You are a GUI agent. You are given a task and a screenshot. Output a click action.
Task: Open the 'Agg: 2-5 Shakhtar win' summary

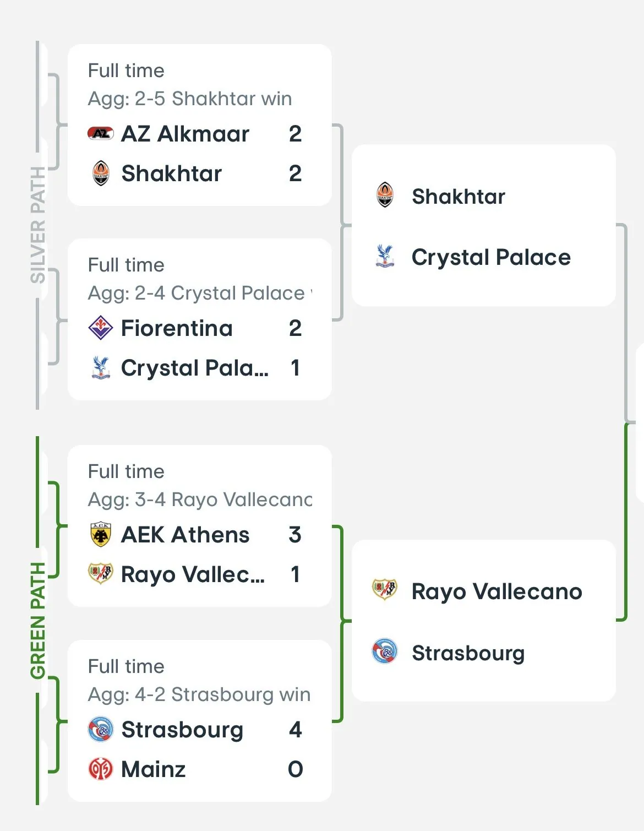coord(190,99)
